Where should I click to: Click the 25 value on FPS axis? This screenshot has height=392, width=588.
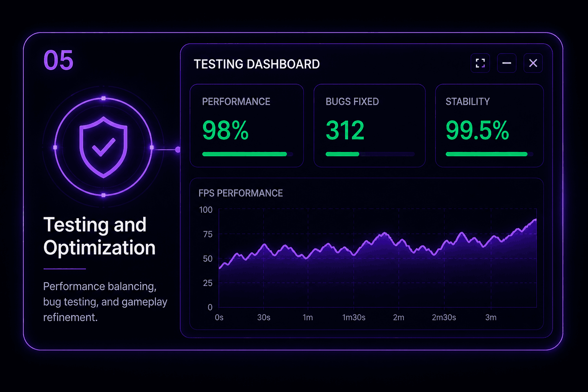207,283
